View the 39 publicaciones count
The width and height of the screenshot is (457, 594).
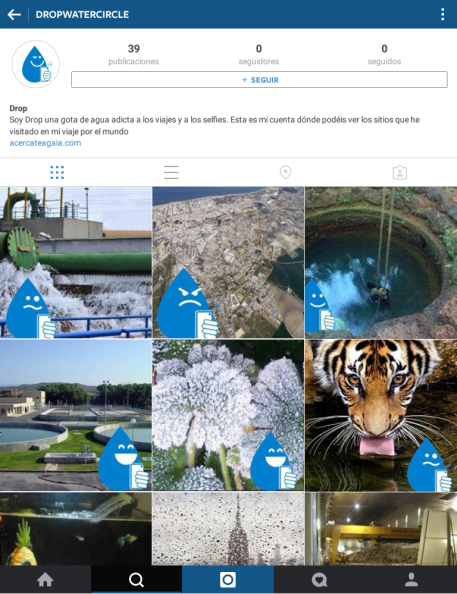[133, 55]
